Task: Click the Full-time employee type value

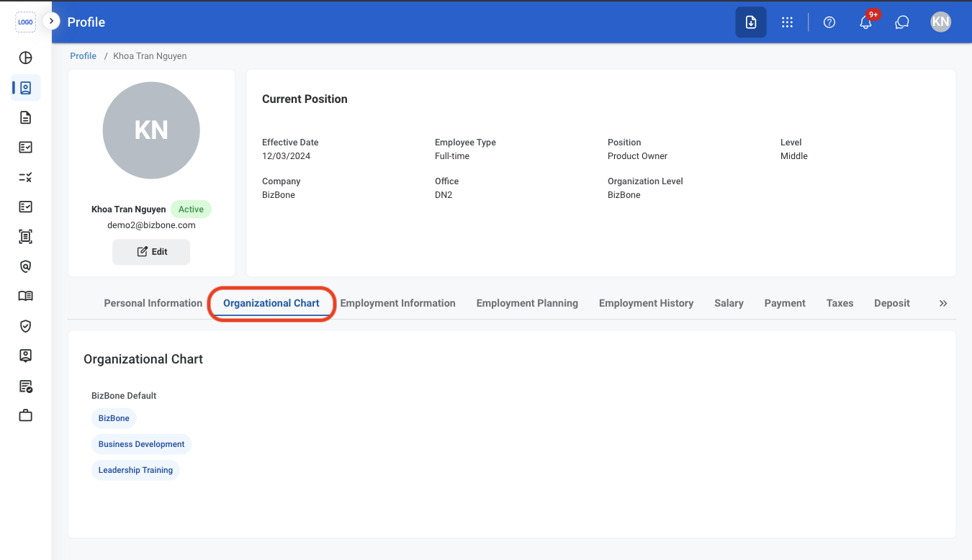Action: click(x=452, y=156)
